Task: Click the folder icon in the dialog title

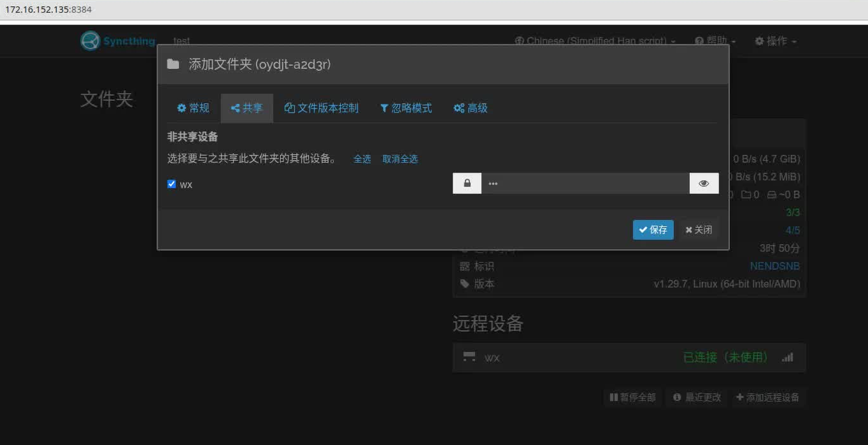Action: [x=173, y=63]
